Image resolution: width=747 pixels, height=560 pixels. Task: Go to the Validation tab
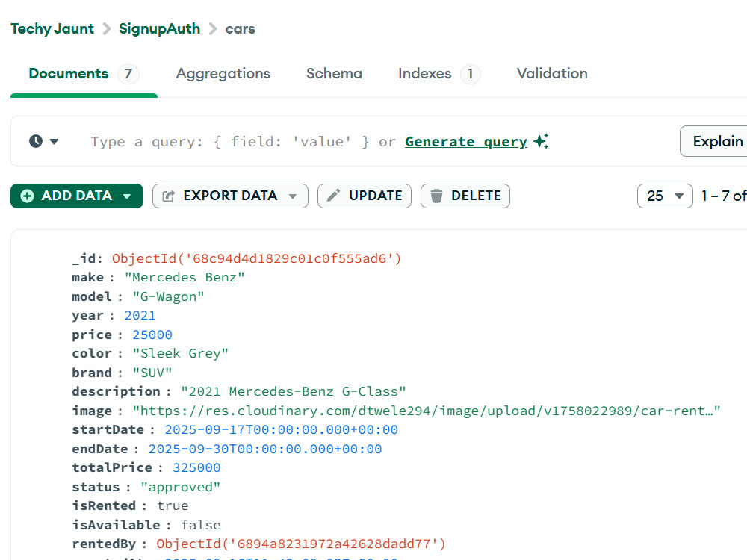pos(552,74)
